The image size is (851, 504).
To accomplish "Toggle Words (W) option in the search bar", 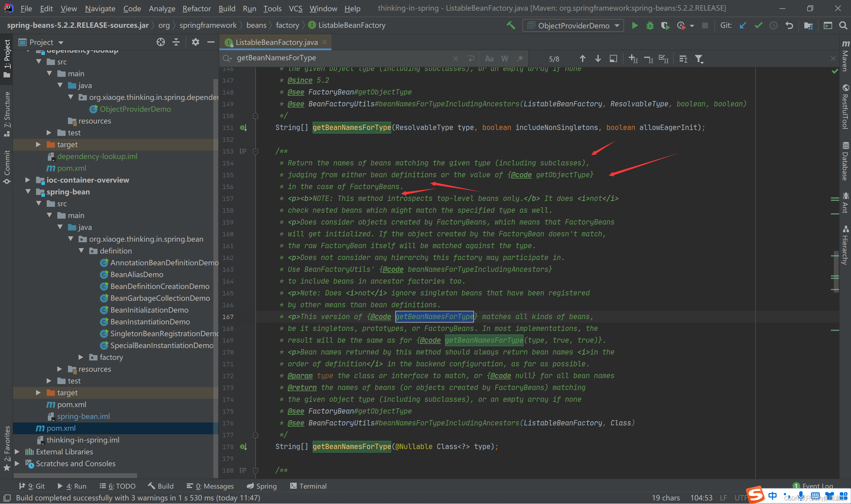I will 505,59.
